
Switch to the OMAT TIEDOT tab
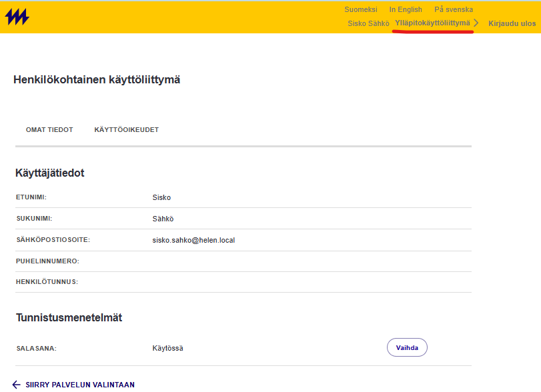49,129
